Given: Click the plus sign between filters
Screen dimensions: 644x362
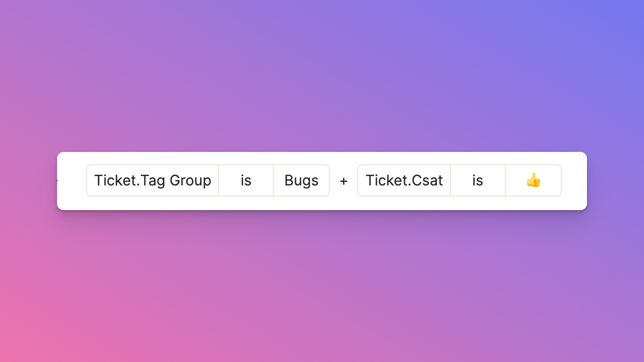Looking at the screenshot, I should [343, 181].
